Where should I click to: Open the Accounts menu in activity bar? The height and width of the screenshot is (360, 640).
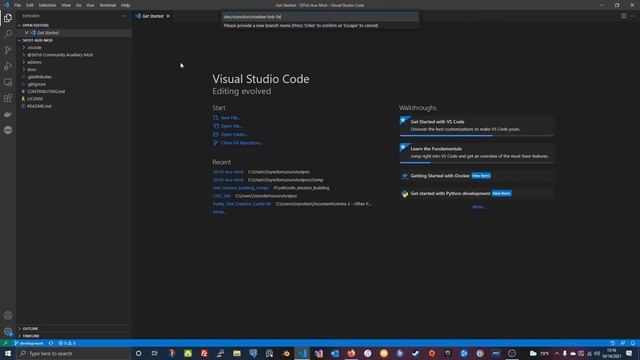(x=8, y=315)
